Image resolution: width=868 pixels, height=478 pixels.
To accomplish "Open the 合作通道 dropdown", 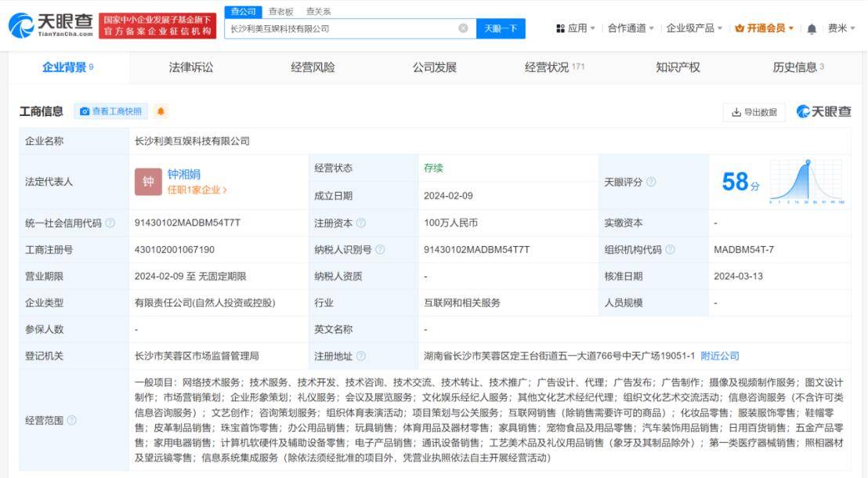I will pyautogui.click(x=627, y=27).
